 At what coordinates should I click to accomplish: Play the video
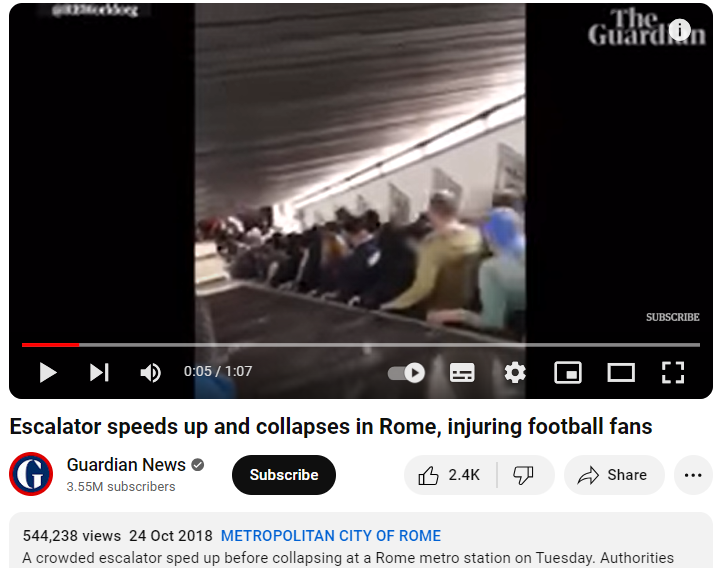point(48,372)
